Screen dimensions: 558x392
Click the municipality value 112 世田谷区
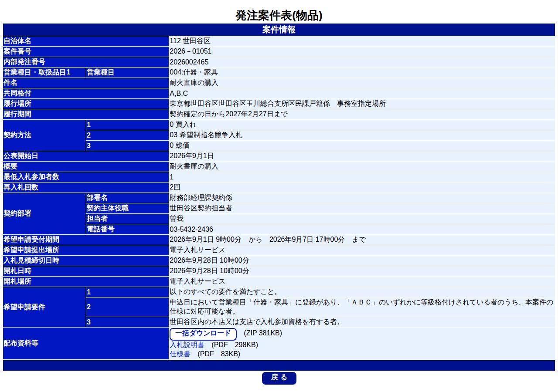(x=190, y=41)
